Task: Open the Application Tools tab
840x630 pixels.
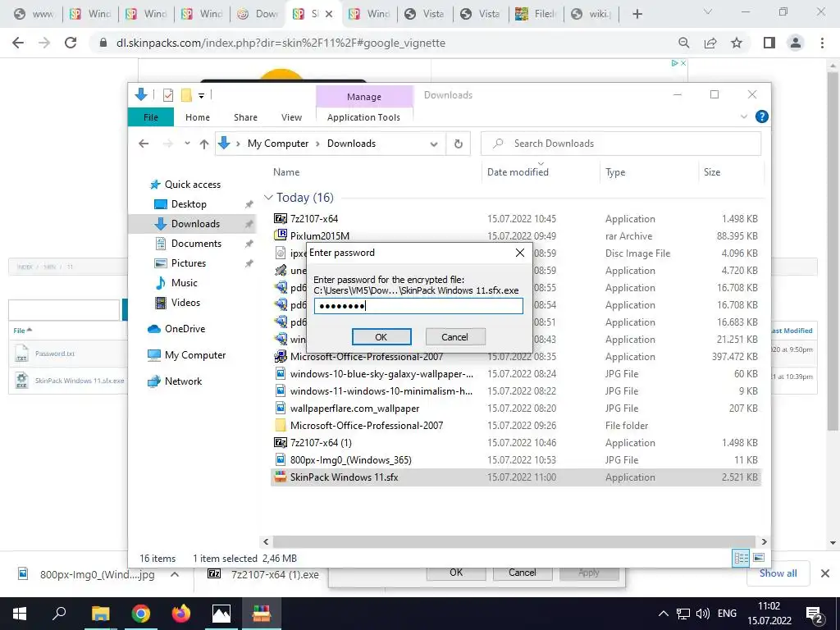Action: coord(363,117)
